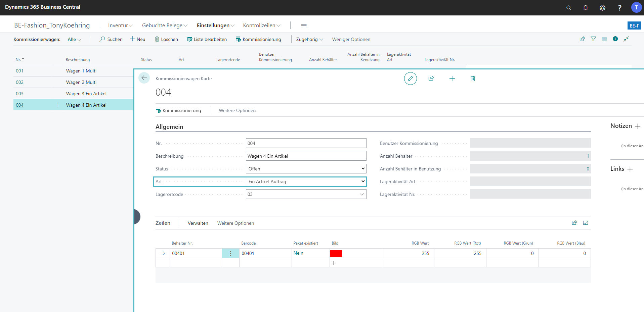The image size is (644, 312).
Task: Click the help question mark icon
Action: click(x=619, y=8)
